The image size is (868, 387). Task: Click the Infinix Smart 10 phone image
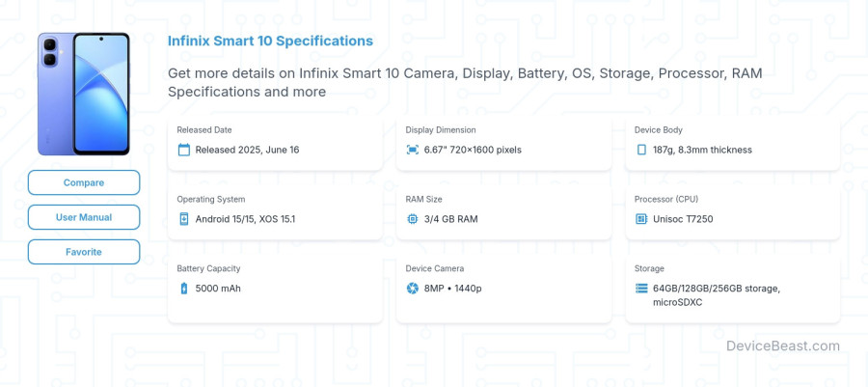(x=84, y=94)
